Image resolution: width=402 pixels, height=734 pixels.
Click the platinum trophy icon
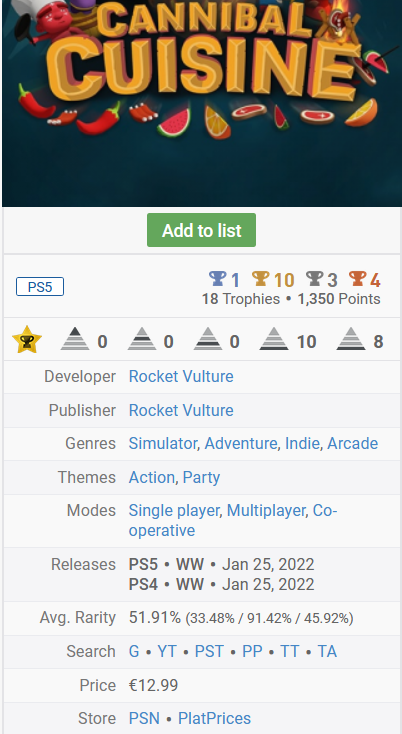(218, 279)
